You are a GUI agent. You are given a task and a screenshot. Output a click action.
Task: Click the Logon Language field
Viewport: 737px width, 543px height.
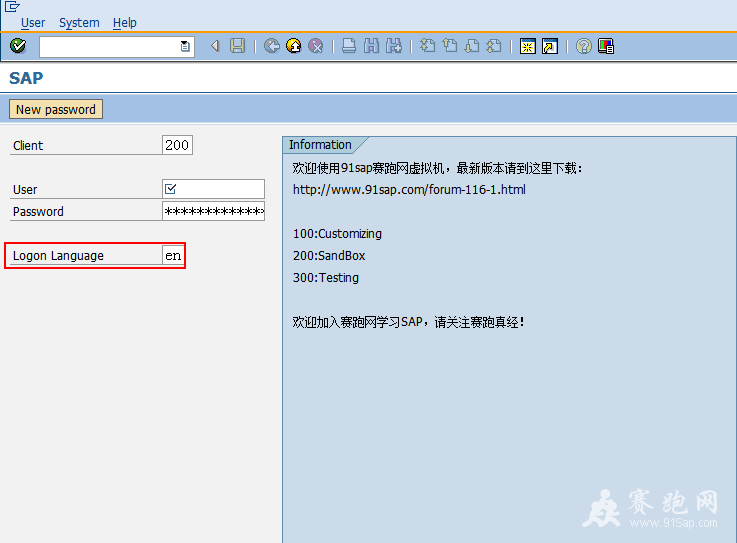pyautogui.click(x=173, y=255)
